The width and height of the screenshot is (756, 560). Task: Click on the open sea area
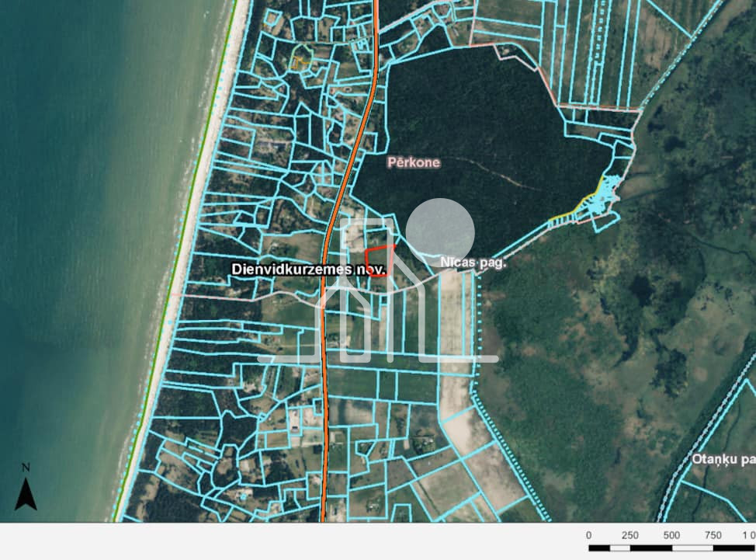[78, 233]
